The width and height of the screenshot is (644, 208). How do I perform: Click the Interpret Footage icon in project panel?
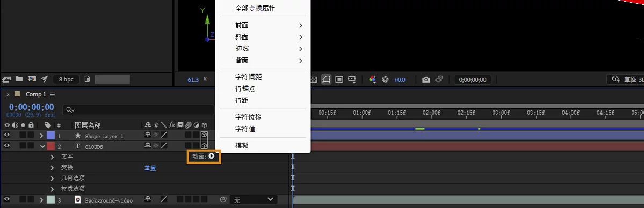click(6, 79)
